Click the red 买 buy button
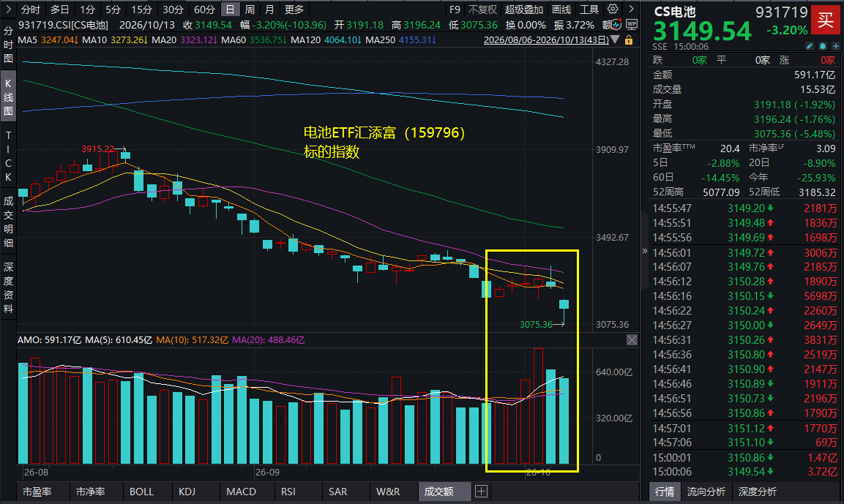Image resolution: width=844 pixels, height=504 pixels. click(x=825, y=20)
